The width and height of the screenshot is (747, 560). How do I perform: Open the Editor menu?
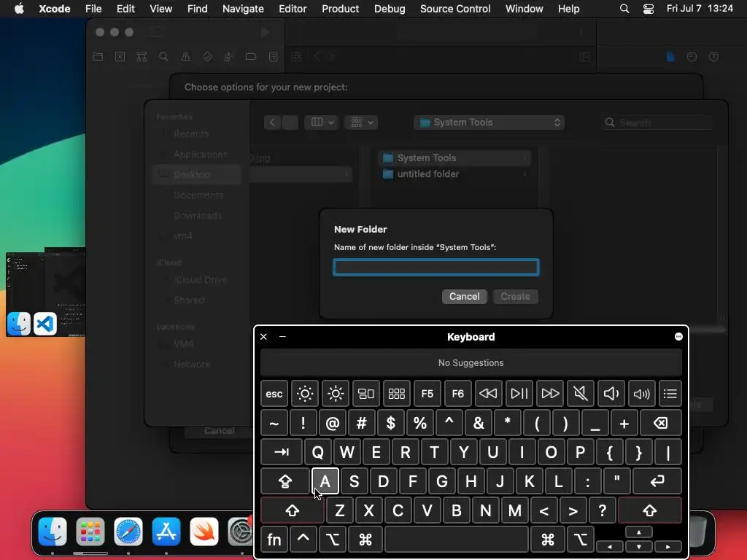coord(293,9)
